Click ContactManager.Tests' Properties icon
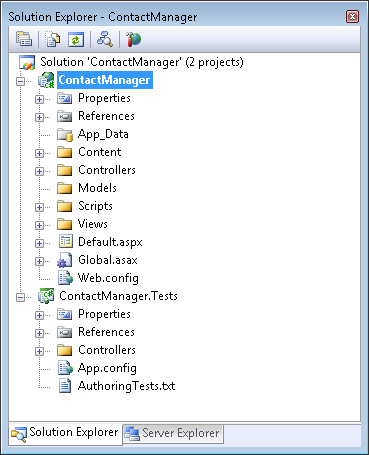Image resolution: width=369 pixels, height=455 pixels. pos(65,314)
